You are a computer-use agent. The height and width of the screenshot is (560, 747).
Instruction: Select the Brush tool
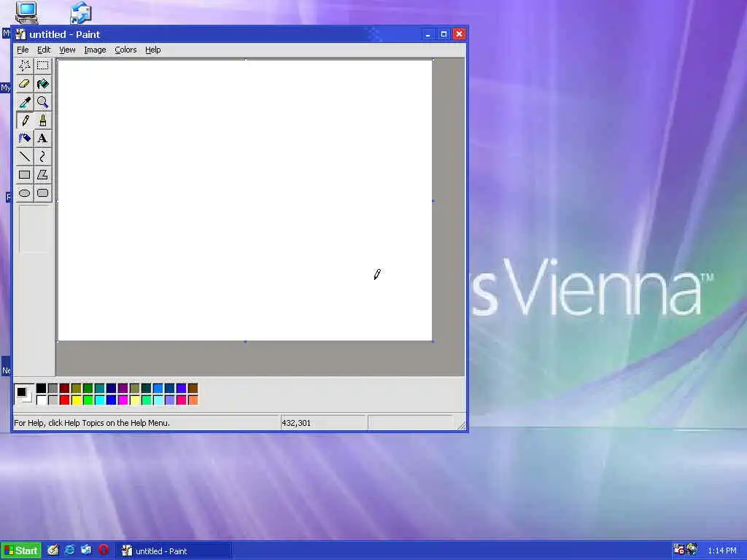tap(43, 120)
